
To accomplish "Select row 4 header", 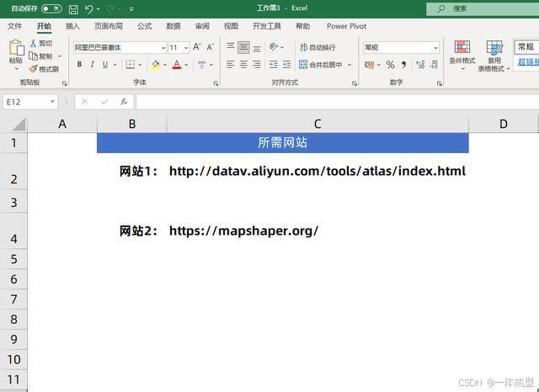I will click(x=13, y=230).
